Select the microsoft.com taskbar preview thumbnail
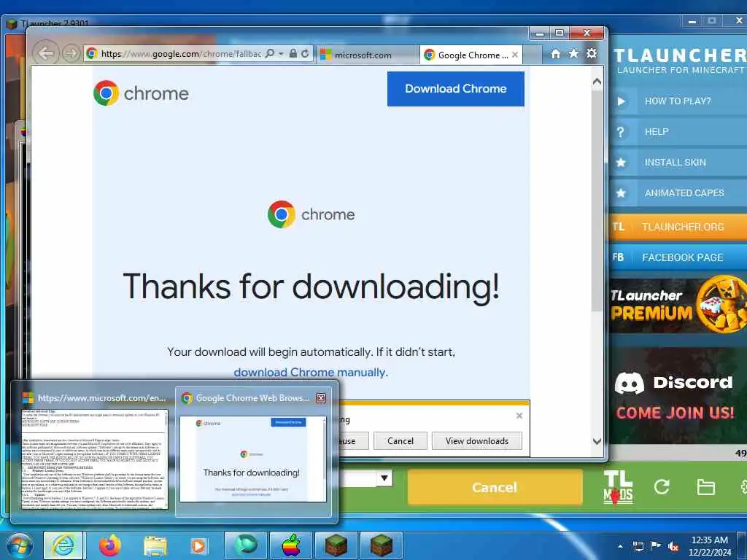The width and height of the screenshot is (747, 560). [95, 451]
